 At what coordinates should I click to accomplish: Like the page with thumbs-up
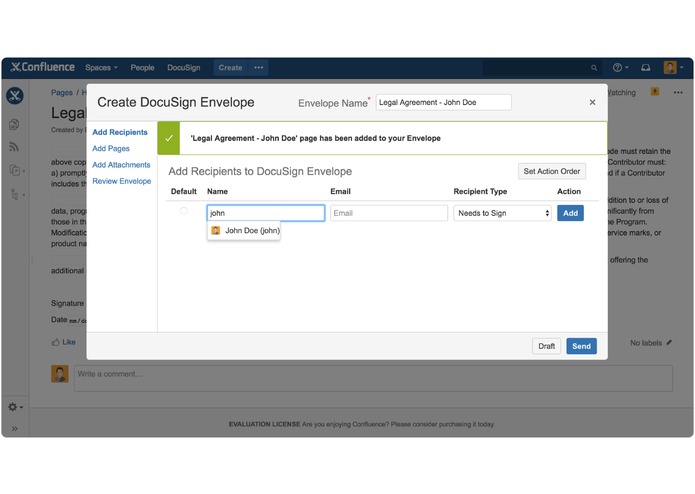coord(63,342)
